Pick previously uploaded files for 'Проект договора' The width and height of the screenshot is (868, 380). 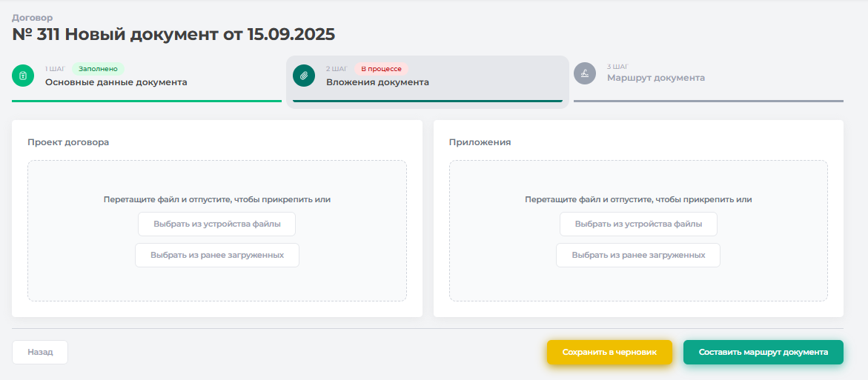click(x=216, y=255)
